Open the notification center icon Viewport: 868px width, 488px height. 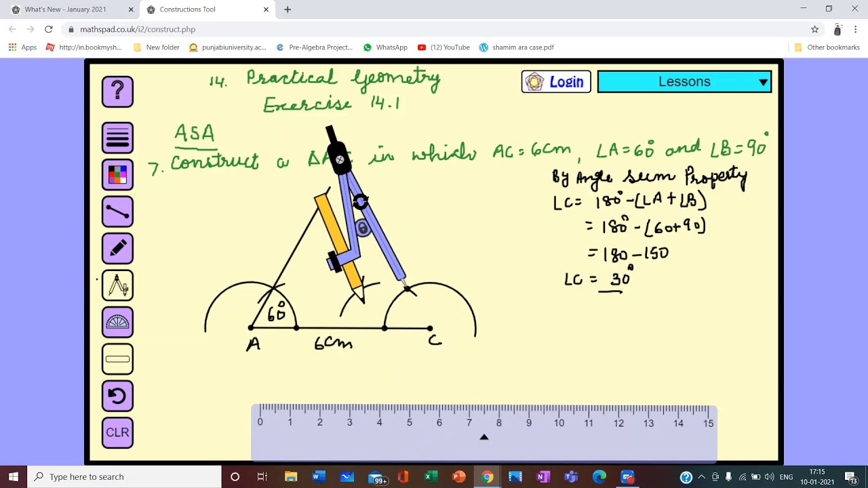[851, 477]
